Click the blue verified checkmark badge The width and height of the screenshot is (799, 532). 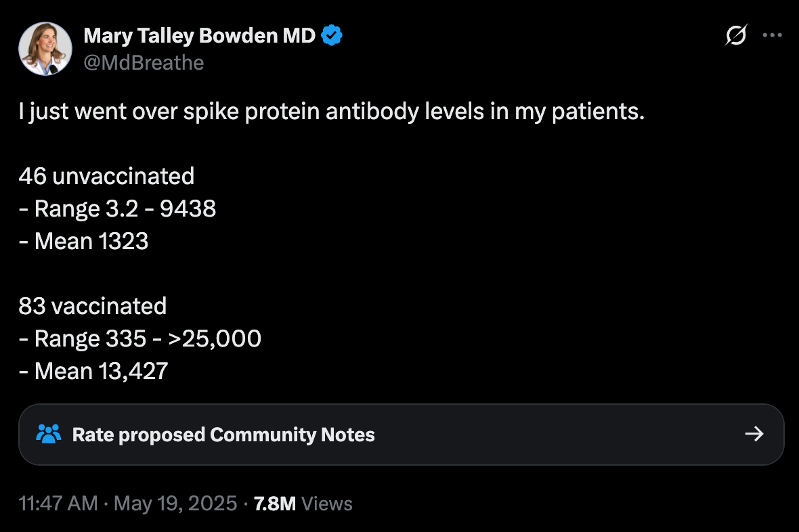click(332, 35)
